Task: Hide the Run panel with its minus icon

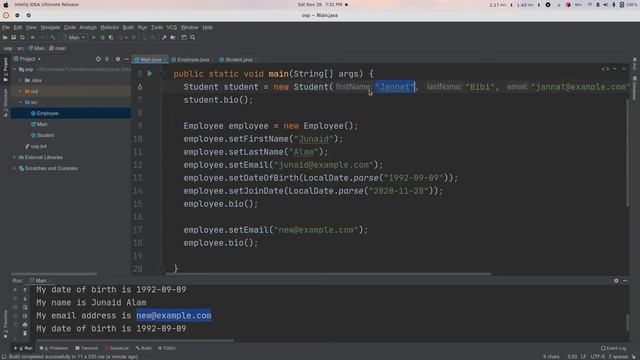Action: pos(625,281)
